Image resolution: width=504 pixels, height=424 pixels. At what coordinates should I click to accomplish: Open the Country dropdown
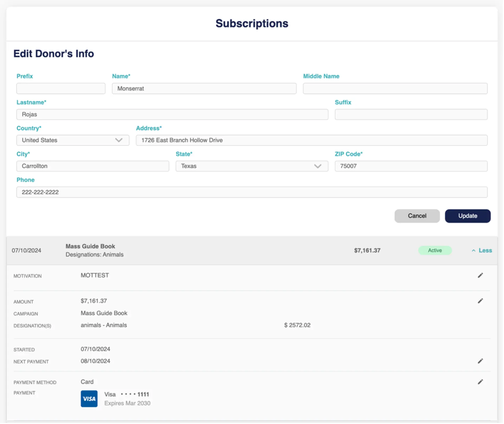click(73, 140)
